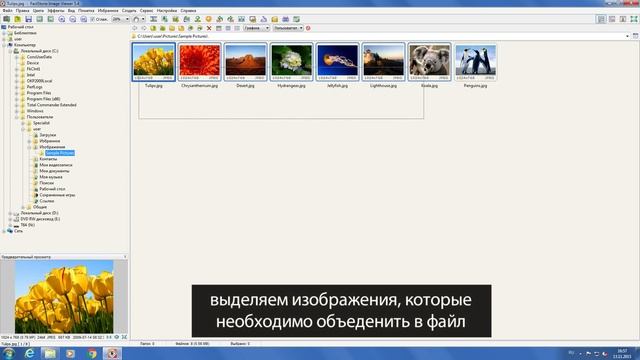Click the yellow Open file toolbar icon
This screenshot has width=640, height=360.
pyautogui.click(x=18, y=19)
